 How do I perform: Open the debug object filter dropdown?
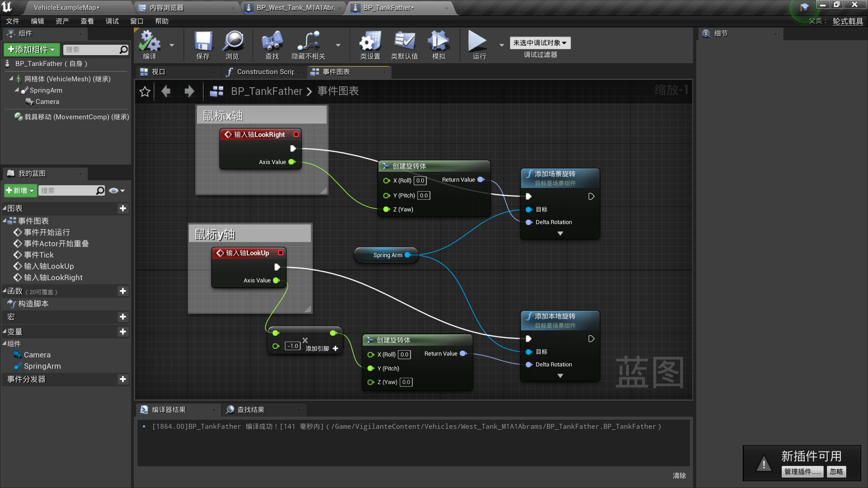pos(540,43)
